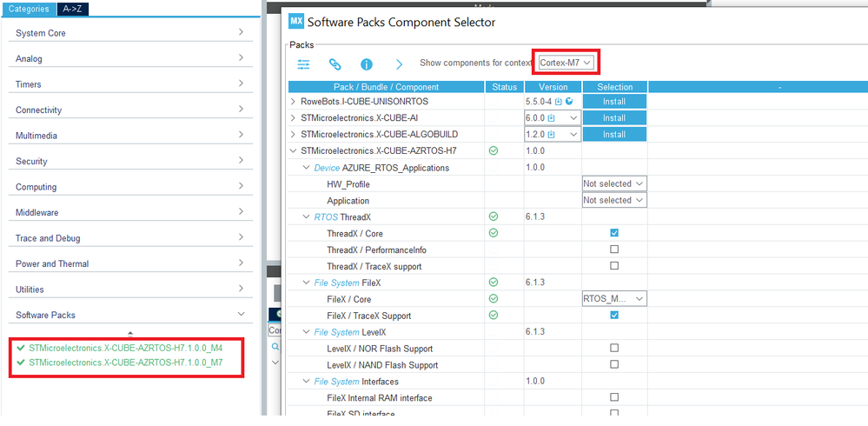Click the Status column header
Screen dimensions: 868x426
coord(504,87)
